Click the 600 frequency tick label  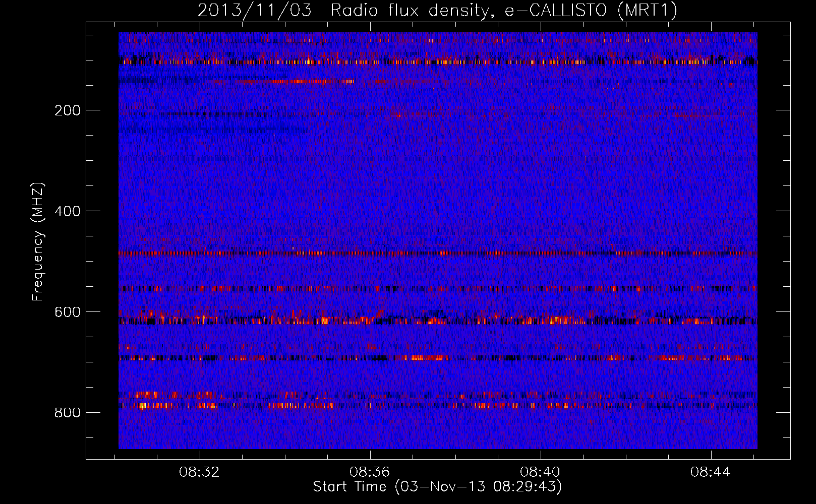tap(68, 312)
